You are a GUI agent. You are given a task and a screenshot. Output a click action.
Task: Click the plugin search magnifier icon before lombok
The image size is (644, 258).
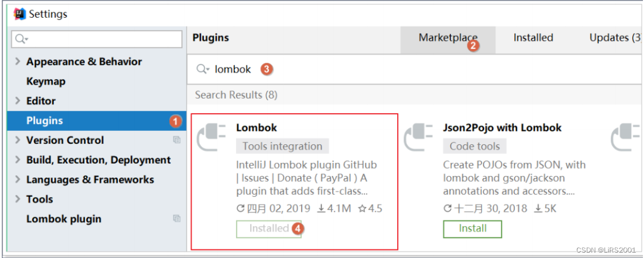click(203, 69)
